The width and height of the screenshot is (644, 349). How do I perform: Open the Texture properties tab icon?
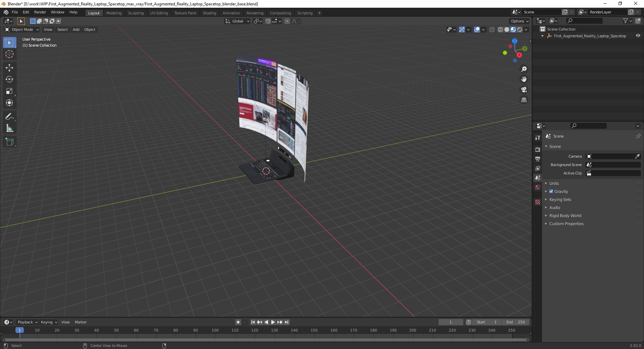(538, 202)
